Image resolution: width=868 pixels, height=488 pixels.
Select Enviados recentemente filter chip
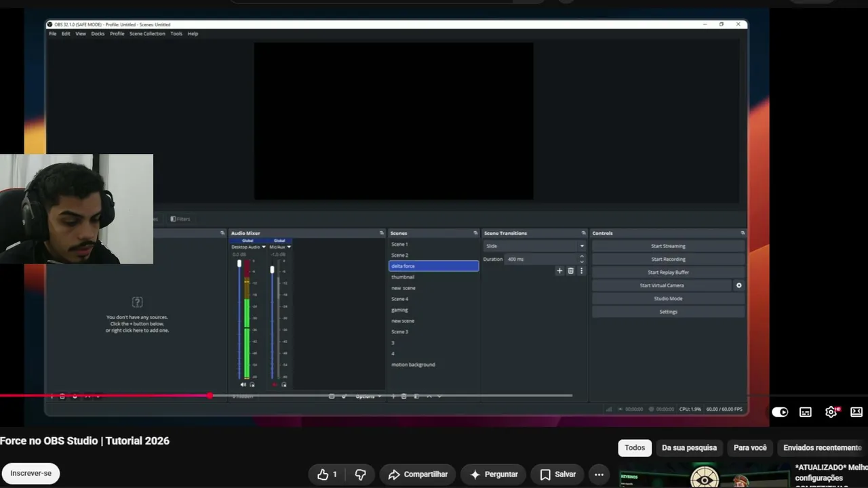pyautogui.click(x=823, y=448)
